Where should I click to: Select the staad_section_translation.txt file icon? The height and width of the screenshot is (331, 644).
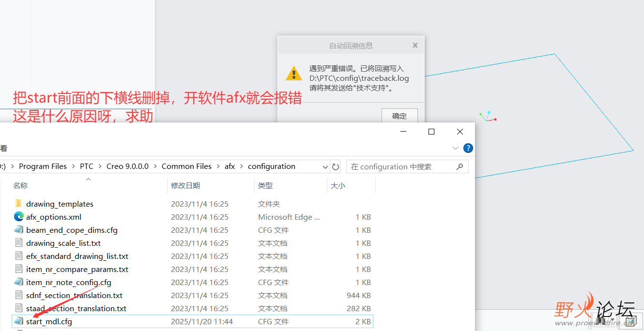pyautogui.click(x=17, y=308)
